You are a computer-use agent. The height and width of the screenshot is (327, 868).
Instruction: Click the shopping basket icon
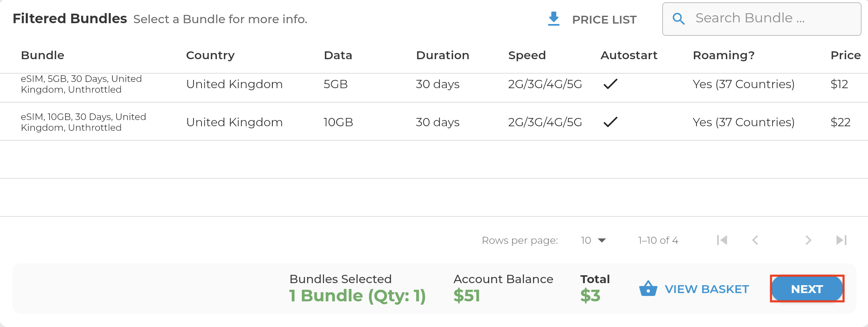pyautogui.click(x=648, y=289)
